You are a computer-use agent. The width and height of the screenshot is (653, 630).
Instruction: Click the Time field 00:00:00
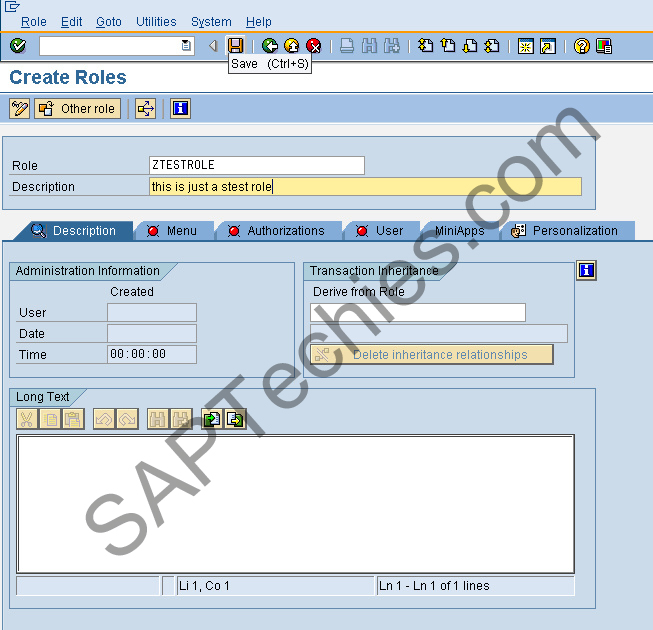152,354
